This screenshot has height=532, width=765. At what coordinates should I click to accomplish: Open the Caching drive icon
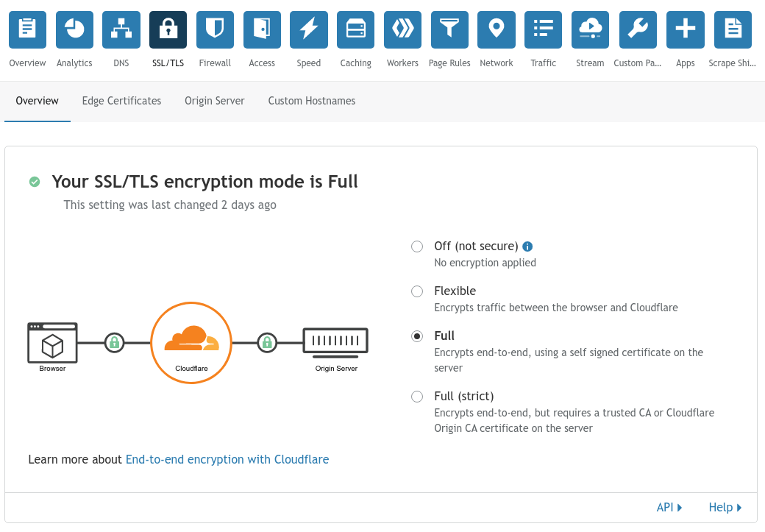(356, 29)
